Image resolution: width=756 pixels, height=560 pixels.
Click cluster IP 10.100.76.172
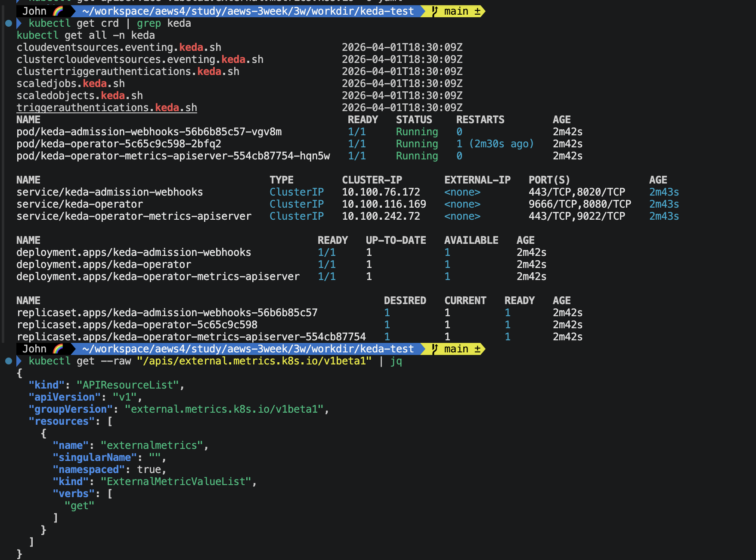(381, 192)
